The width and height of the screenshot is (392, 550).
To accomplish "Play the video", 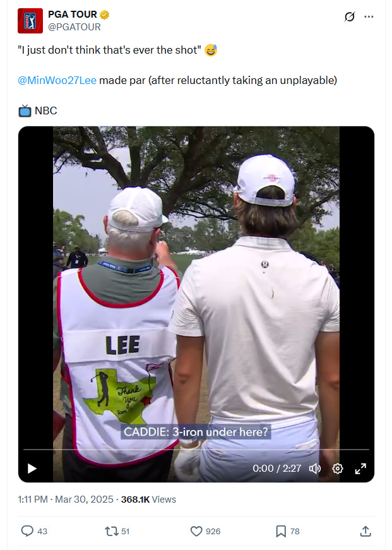I will point(32,469).
